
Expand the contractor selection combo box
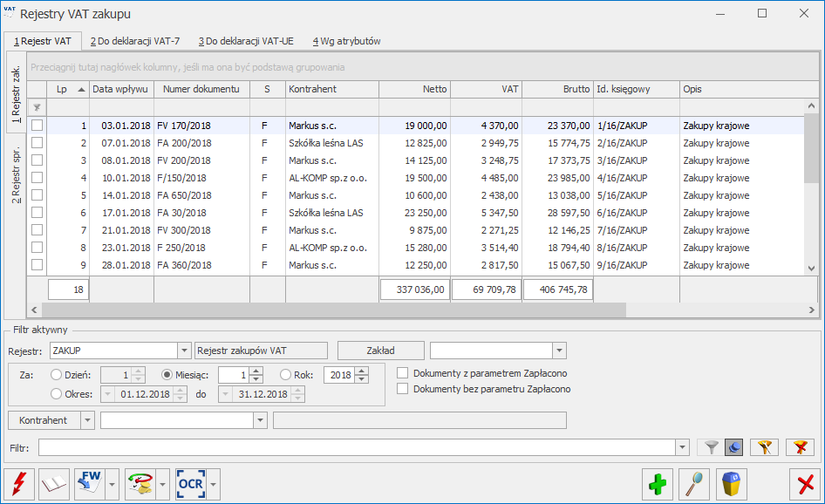click(x=260, y=420)
